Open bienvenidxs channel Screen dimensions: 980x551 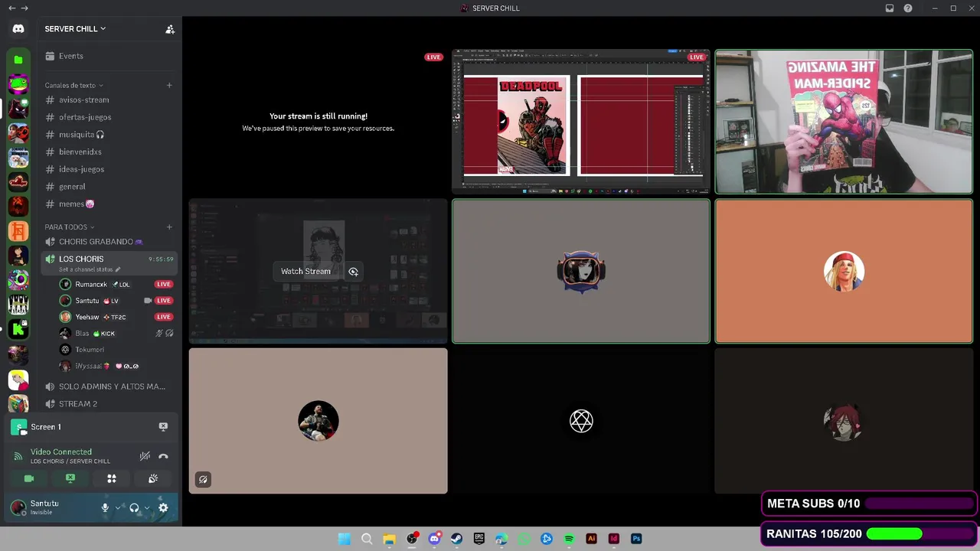pos(109,152)
